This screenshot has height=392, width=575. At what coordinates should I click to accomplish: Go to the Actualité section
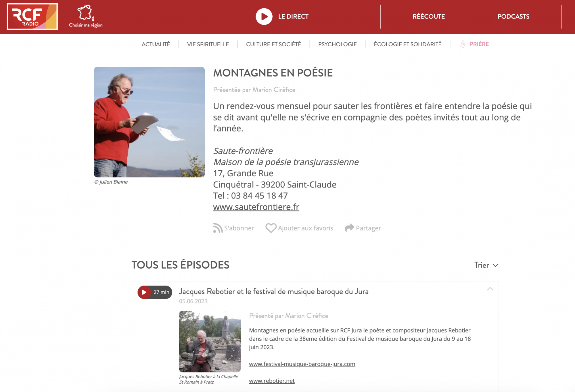[156, 44]
